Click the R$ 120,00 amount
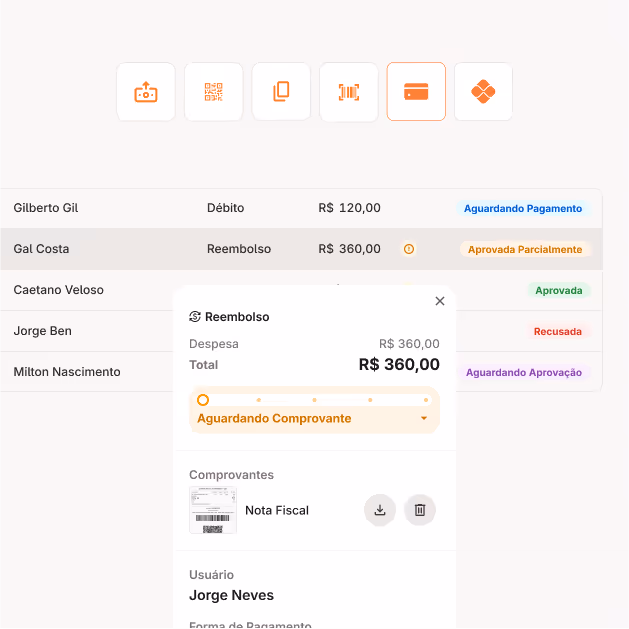This screenshot has width=629, height=629. [349, 208]
